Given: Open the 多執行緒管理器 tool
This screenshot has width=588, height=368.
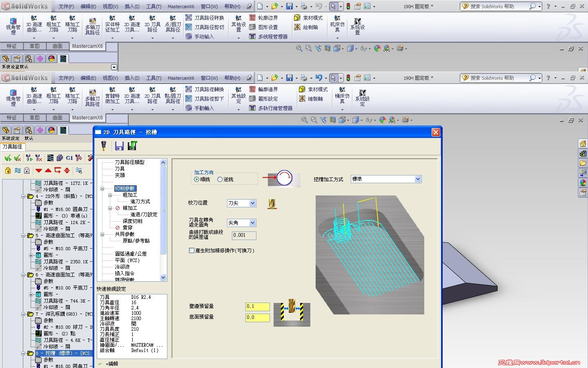Looking at the screenshot, I should [271, 108].
